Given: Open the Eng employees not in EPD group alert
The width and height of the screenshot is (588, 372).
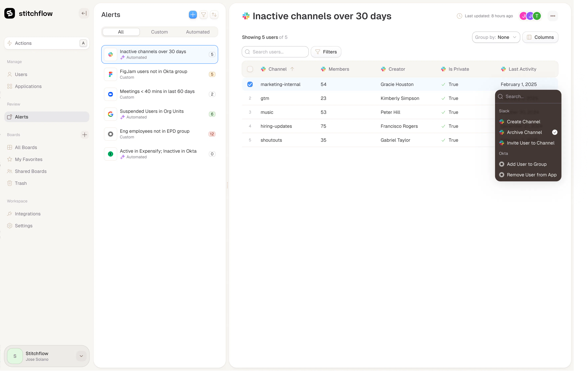Looking at the screenshot, I should (x=160, y=134).
